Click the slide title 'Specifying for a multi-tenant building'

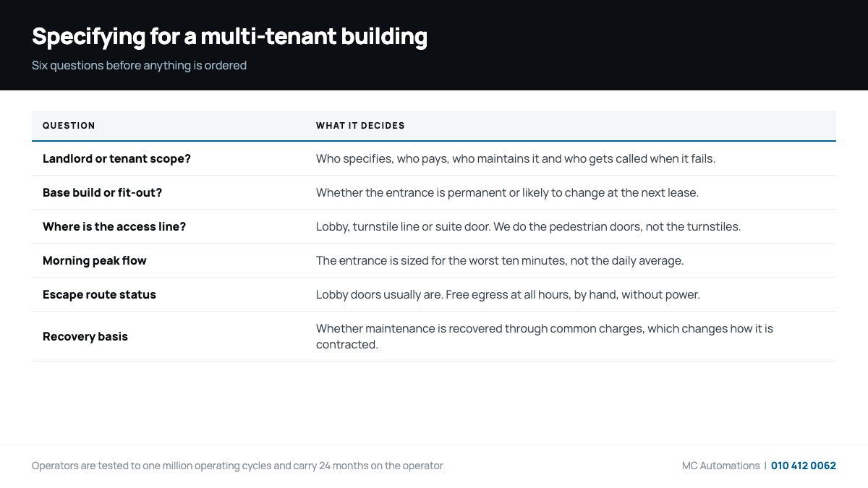[229, 36]
